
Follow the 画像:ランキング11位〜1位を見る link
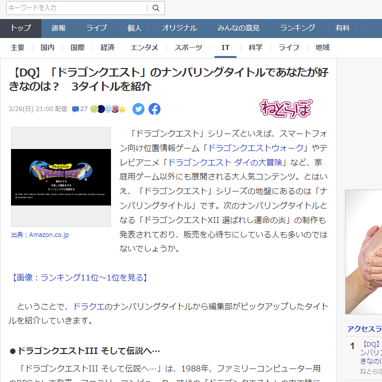pos(79,278)
